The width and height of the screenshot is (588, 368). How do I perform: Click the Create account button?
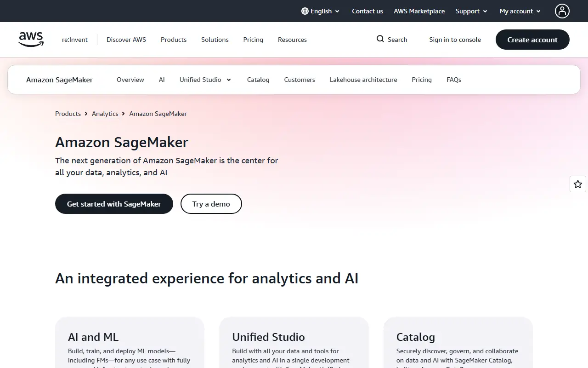[532, 40]
